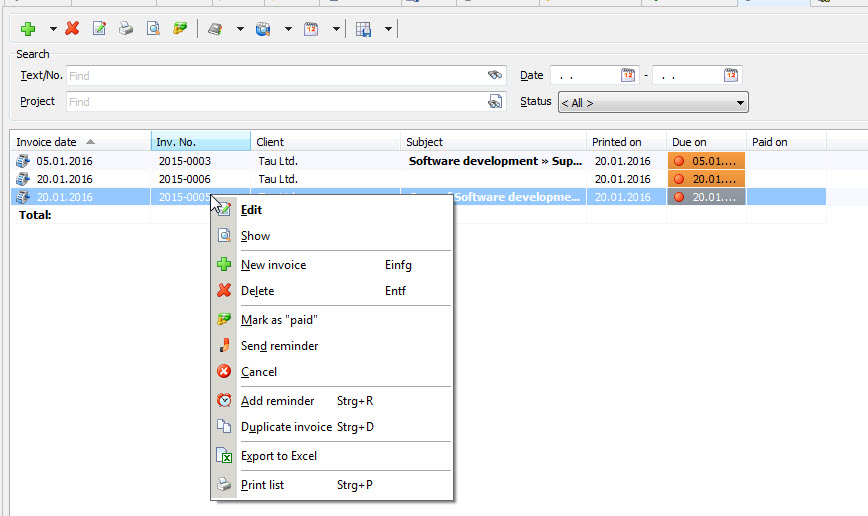
Task: Choose Mark as "paid" menu entry
Action: coord(332,319)
